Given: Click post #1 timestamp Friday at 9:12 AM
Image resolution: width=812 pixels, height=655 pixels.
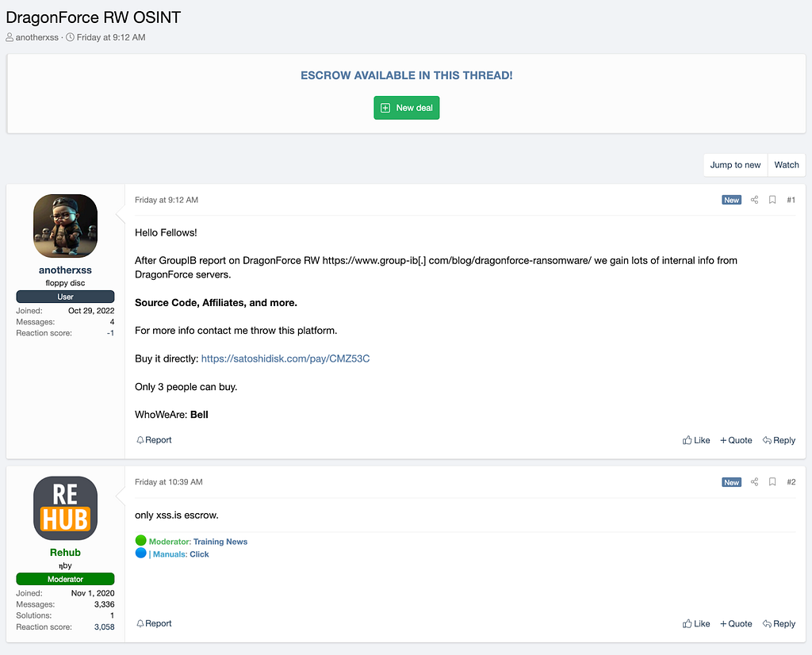Looking at the screenshot, I should tap(167, 200).
